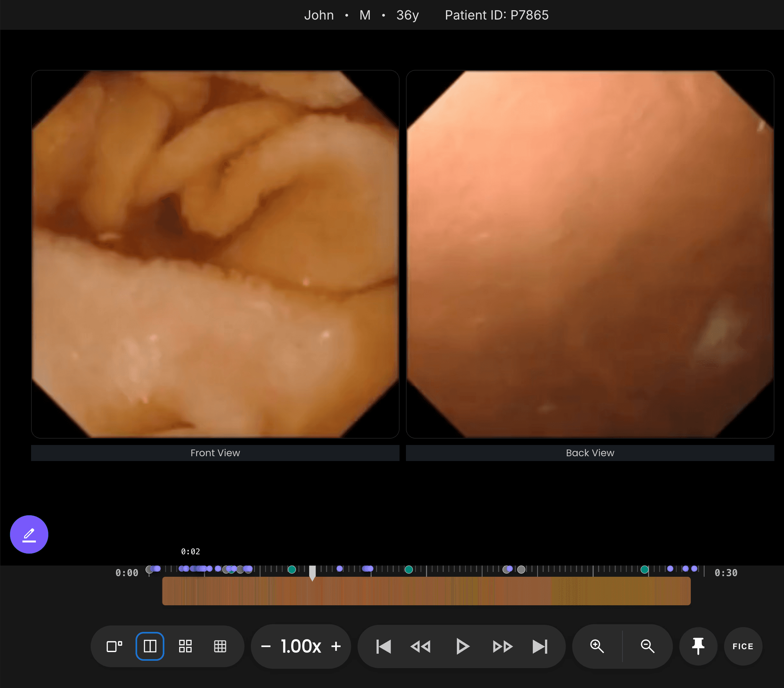Click the 1.00x playback speed value
The image size is (784, 688).
point(301,646)
